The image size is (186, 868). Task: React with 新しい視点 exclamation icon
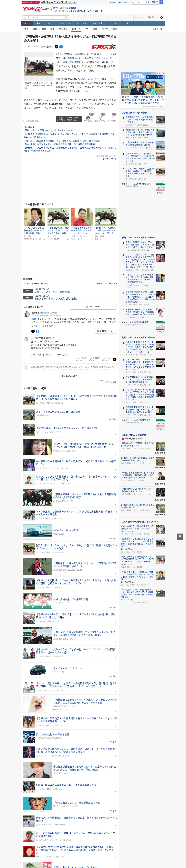pyautogui.click(x=112, y=118)
